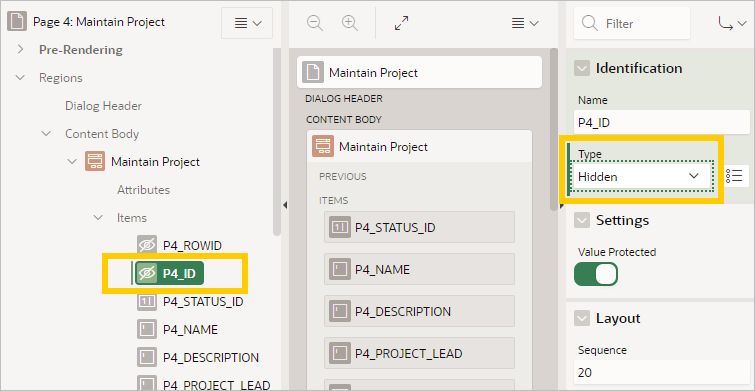Select P4_STATUS_ID item in layout
Screen dimensions: 755x391
[419, 227]
